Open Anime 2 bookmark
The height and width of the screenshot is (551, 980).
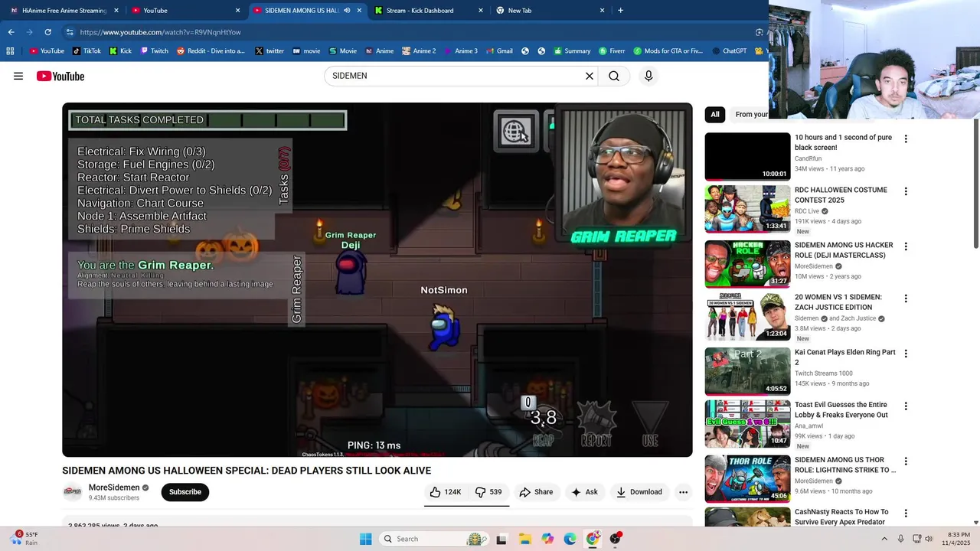pyautogui.click(x=418, y=51)
